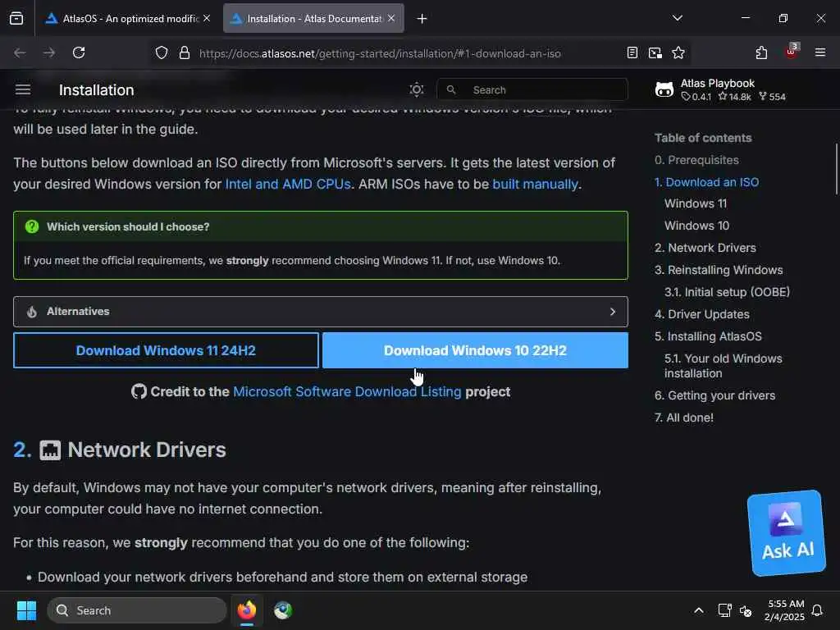Open the Firefox application menu
This screenshot has width=840, height=630.
820,52
